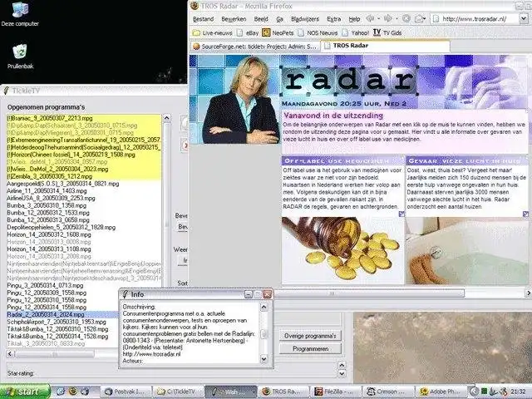This screenshot has height=399, width=532.
Task: Click the Firefox mail icon
Action: [419, 19]
